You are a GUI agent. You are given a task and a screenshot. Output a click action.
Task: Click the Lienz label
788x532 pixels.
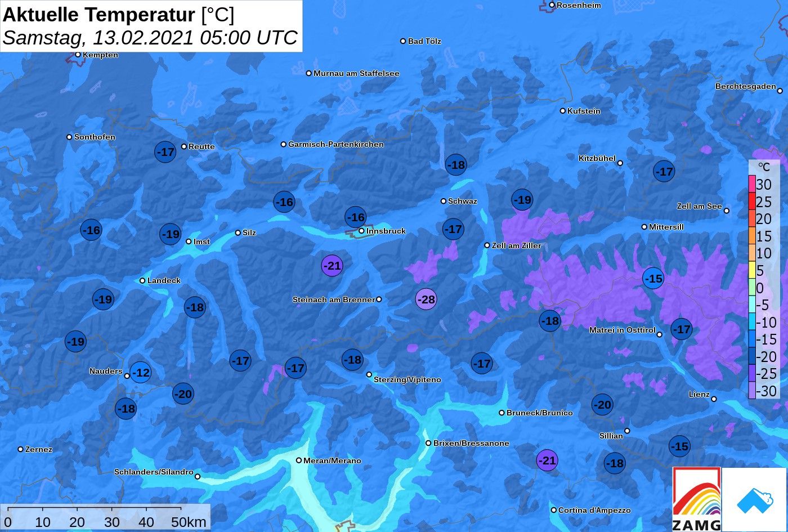699,394
